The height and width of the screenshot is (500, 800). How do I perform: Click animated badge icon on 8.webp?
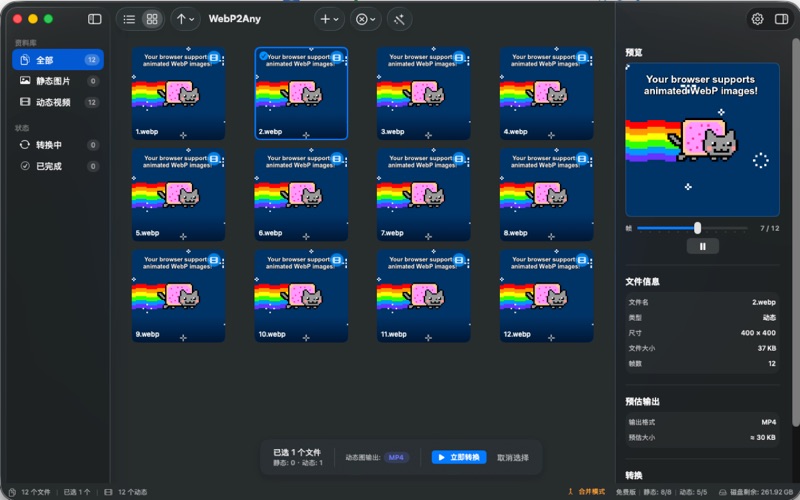pyautogui.click(x=582, y=159)
